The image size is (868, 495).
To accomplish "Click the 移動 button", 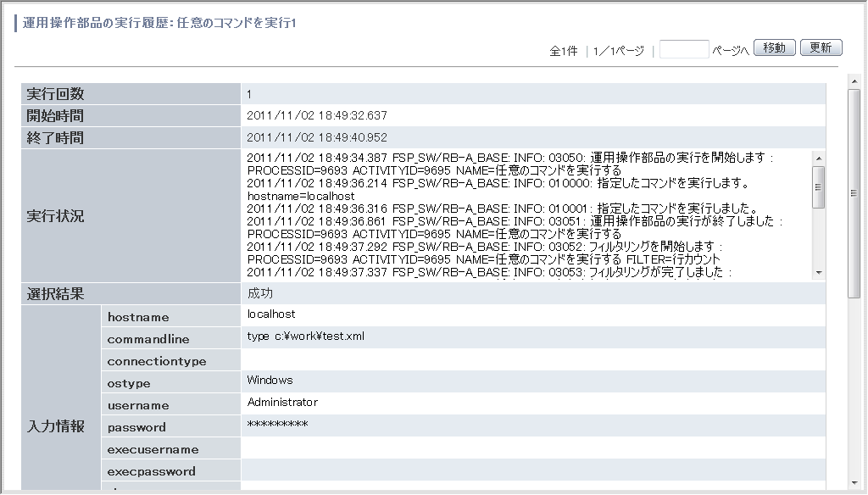I will coord(774,48).
